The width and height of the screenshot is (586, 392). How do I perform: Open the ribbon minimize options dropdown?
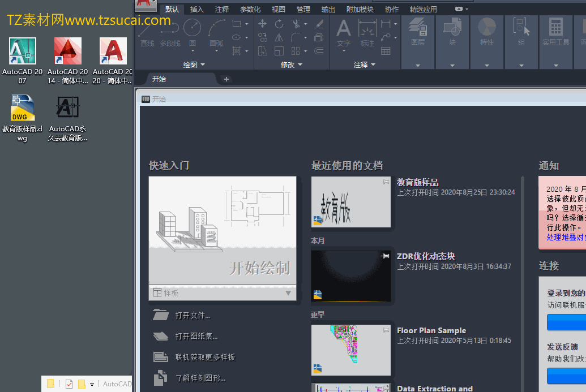click(467, 9)
